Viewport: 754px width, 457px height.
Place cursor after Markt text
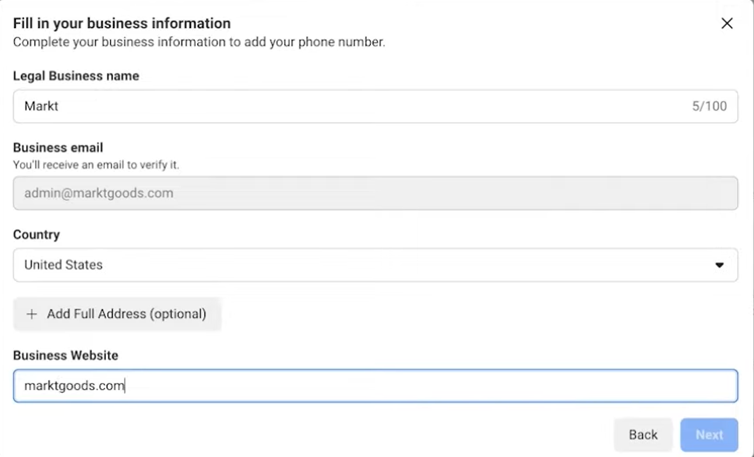[x=61, y=106]
